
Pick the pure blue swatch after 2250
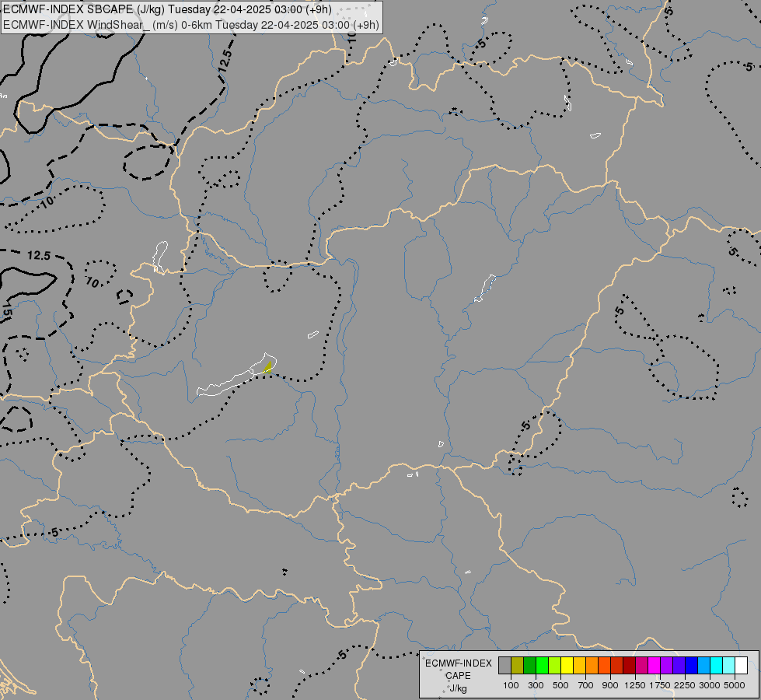(692, 665)
